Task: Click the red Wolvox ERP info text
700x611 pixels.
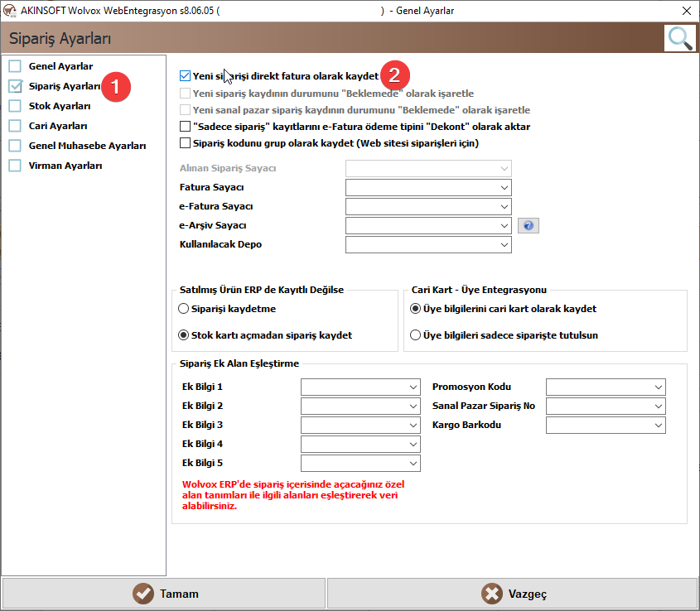Action: tap(293, 495)
